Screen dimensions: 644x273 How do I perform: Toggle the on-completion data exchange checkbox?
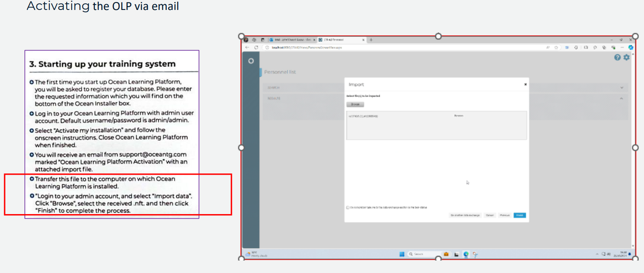(x=347, y=207)
